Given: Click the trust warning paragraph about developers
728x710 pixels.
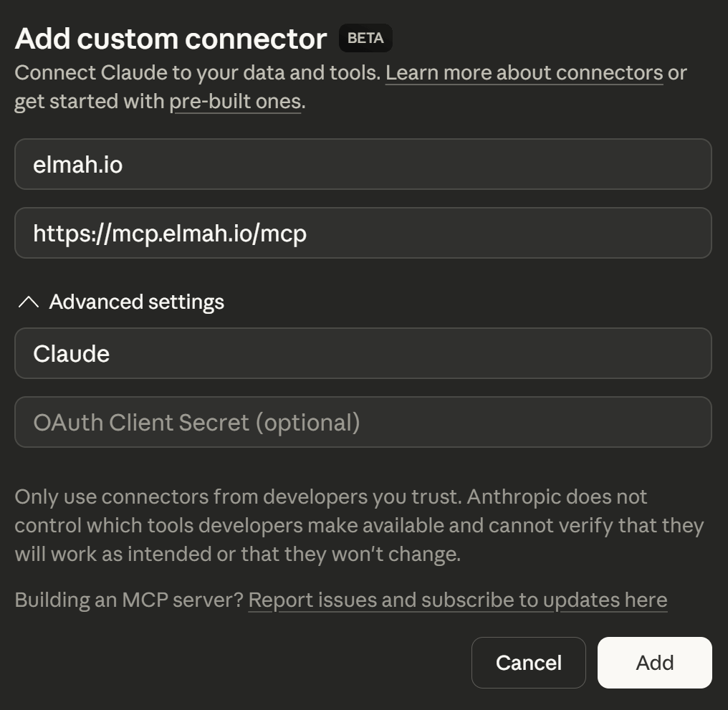Looking at the screenshot, I should pyautogui.click(x=358, y=524).
